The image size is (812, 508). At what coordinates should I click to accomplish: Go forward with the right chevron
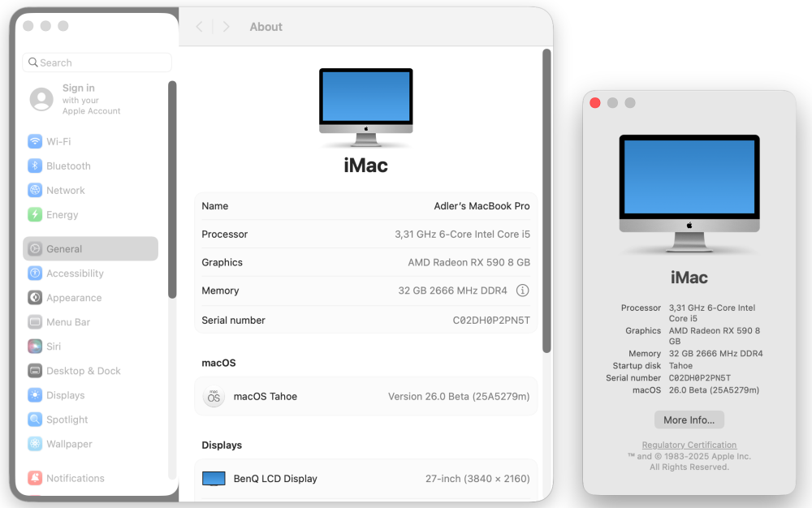(226, 27)
